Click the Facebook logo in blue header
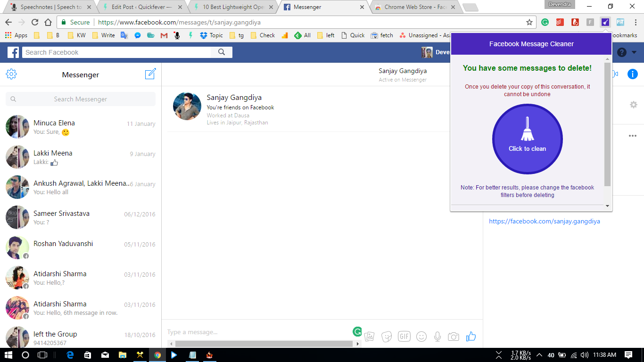Image resolution: width=644 pixels, height=362 pixels. [13, 52]
